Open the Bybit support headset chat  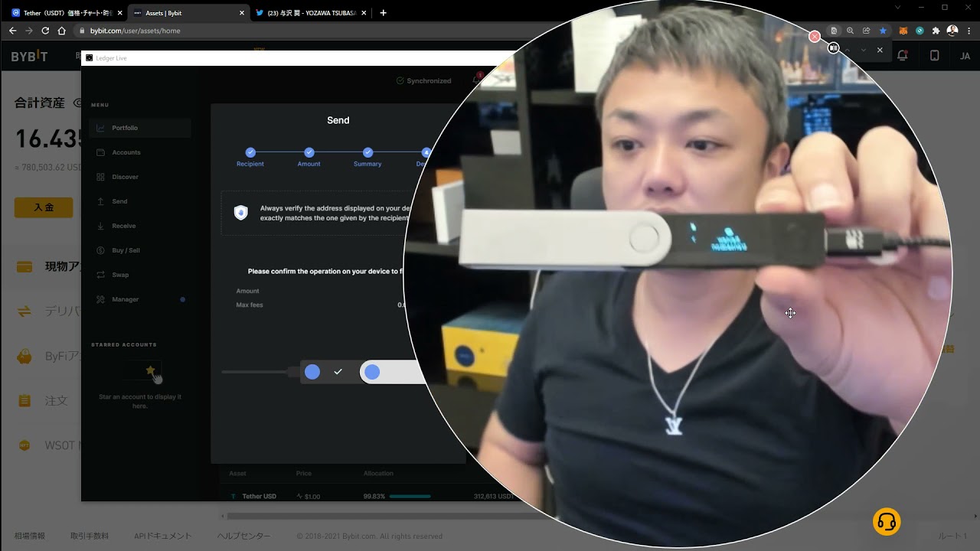click(x=887, y=522)
